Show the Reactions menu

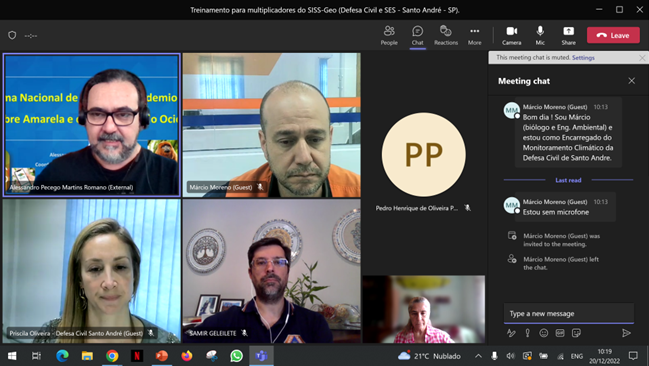[446, 35]
